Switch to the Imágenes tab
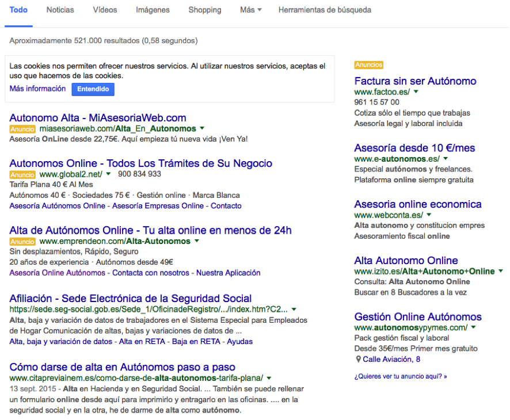Image resolution: width=510 pixels, height=420 pixels. tap(152, 10)
